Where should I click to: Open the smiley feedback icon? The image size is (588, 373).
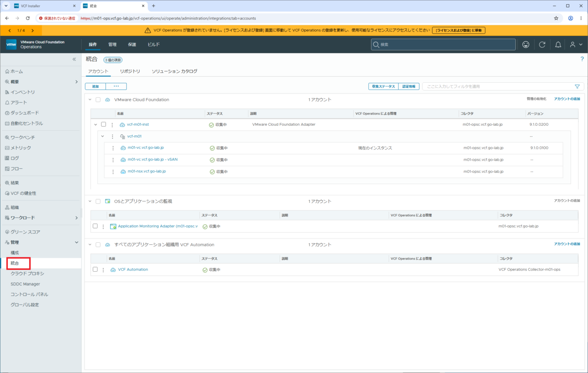coord(526,45)
